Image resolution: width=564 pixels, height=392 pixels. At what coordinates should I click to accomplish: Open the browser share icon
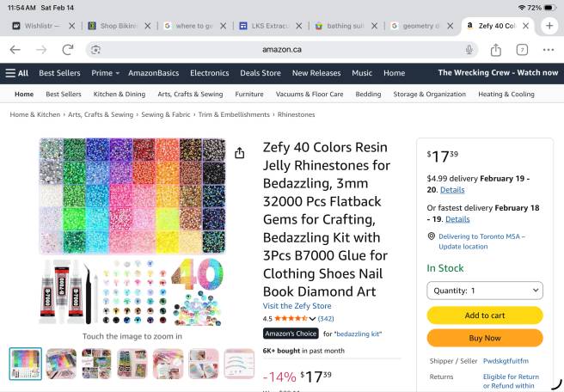tap(496, 50)
